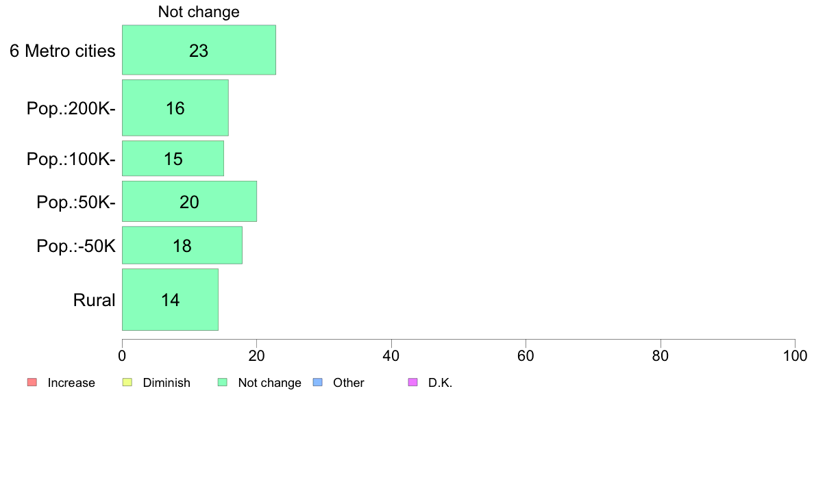The image size is (814, 504).
Task: Click the 100 tick label on the axis
Action: [795, 355]
